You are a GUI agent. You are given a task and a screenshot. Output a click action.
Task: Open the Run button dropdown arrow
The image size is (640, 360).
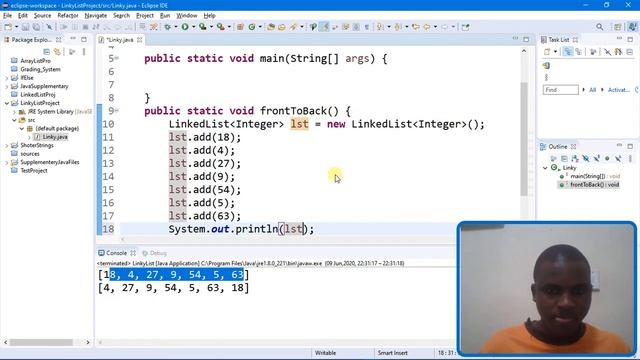click(193, 27)
